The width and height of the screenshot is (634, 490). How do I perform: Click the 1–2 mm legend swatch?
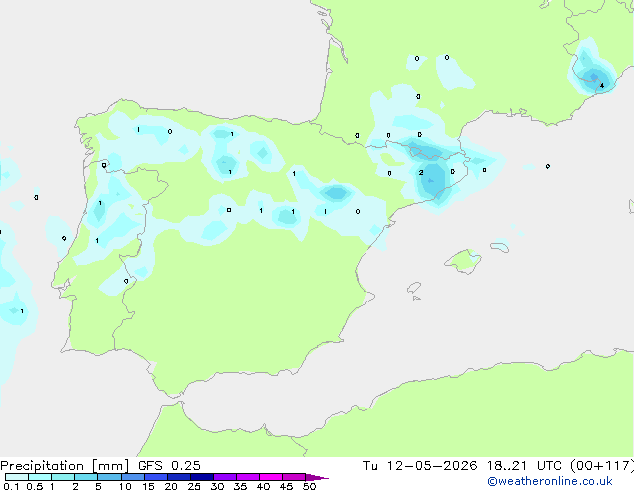pyautogui.click(x=63, y=477)
